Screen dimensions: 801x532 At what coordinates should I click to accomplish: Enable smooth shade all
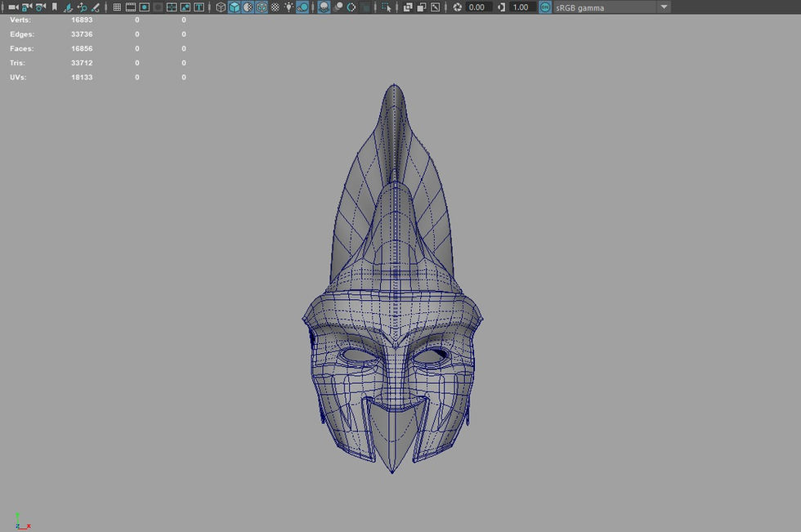point(235,7)
